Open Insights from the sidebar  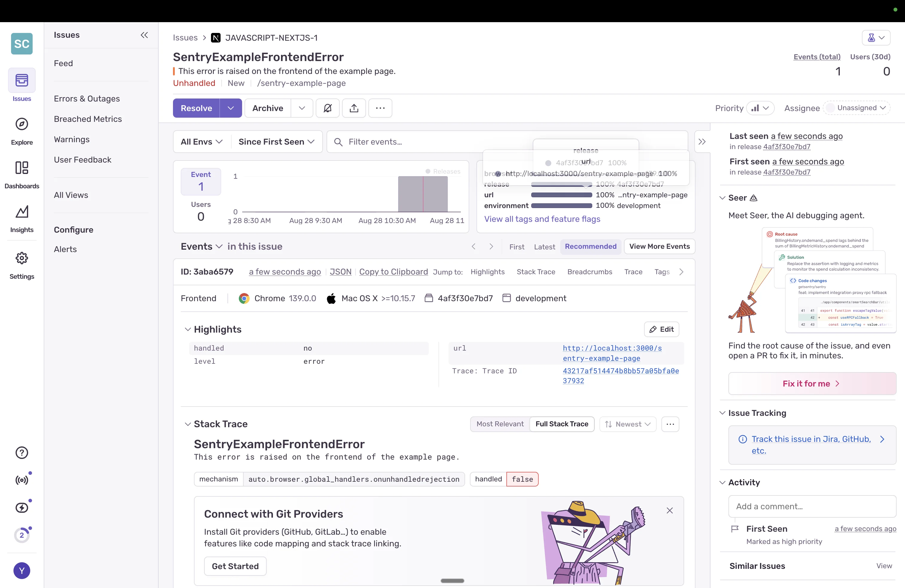(21, 212)
